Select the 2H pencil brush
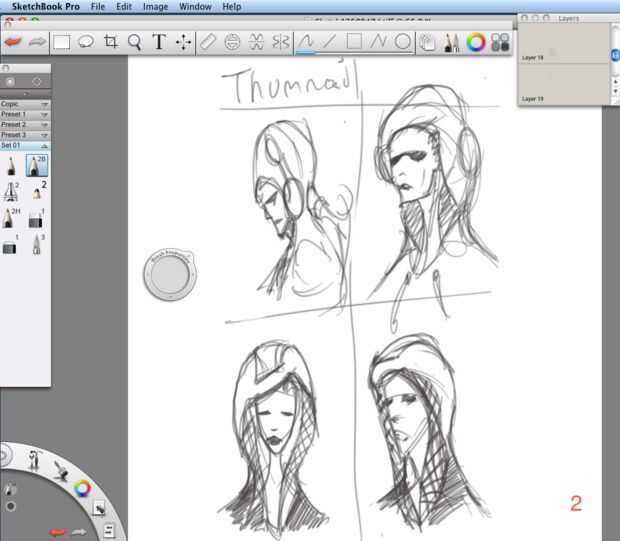620x541 pixels. coord(11,218)
